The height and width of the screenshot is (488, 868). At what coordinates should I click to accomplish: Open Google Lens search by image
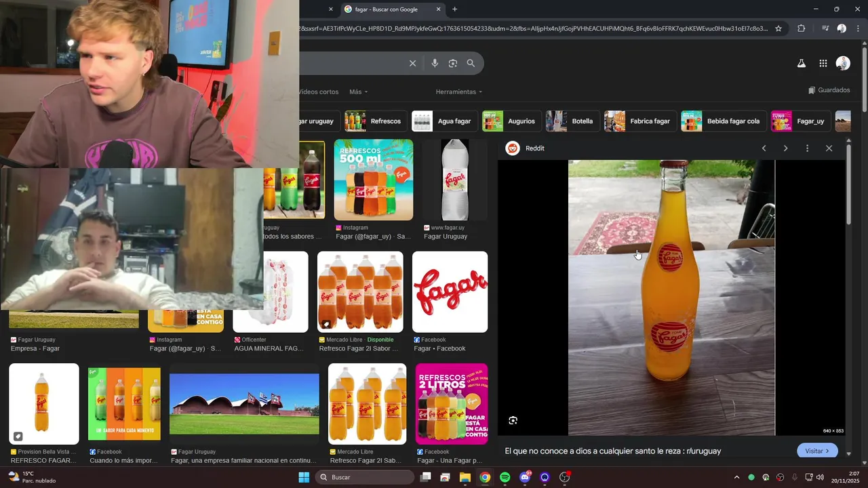tap(453, 63)
